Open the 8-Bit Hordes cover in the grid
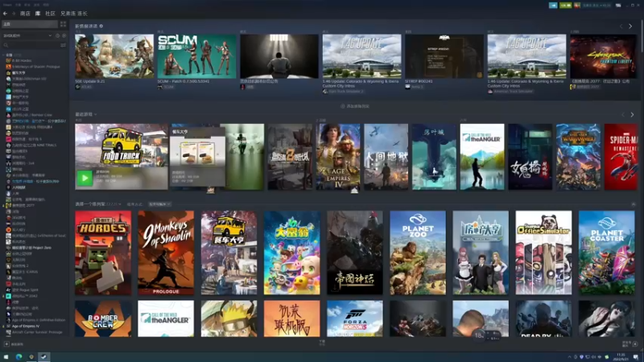 pos(103,253)
